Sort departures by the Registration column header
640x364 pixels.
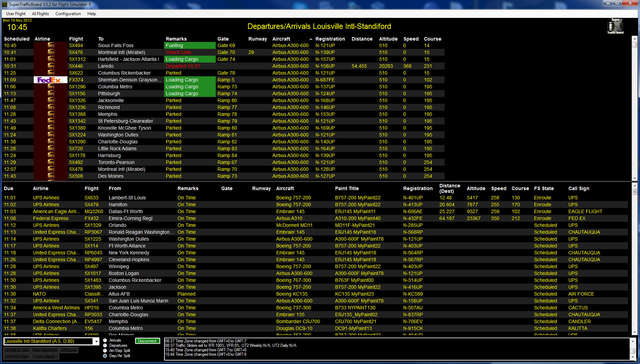coord(330,39)
